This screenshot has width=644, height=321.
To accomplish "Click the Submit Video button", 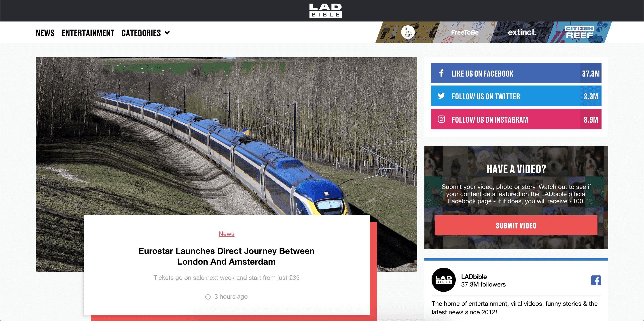I will 516,225.
